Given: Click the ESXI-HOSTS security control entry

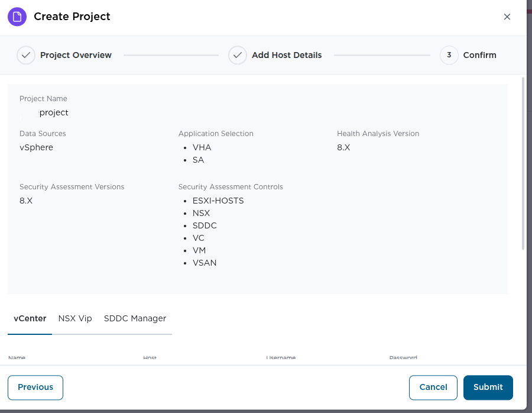Looking at the screenshot, I should click(x=218, y=201).
